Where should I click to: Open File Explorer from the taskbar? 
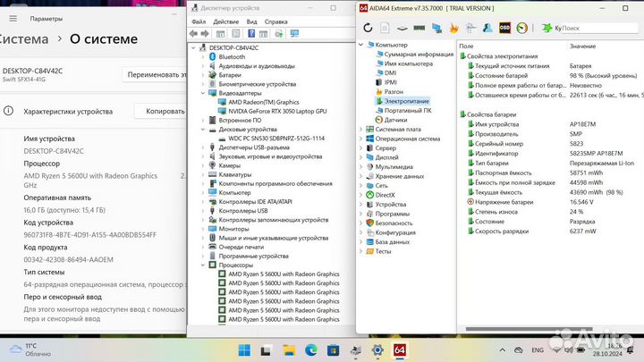coord(289,350)
